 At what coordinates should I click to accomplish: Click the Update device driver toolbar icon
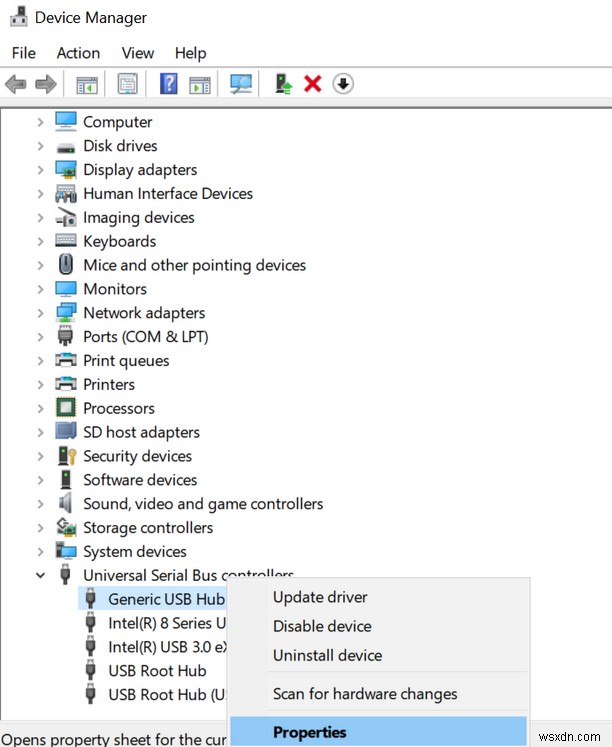[283, 84]
